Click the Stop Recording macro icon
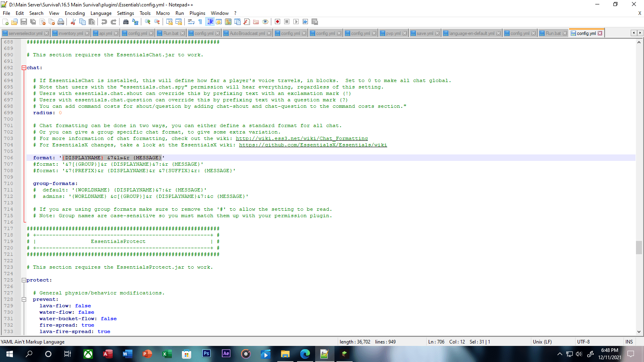This screenshot has height=362, width=644. (287, 22)
